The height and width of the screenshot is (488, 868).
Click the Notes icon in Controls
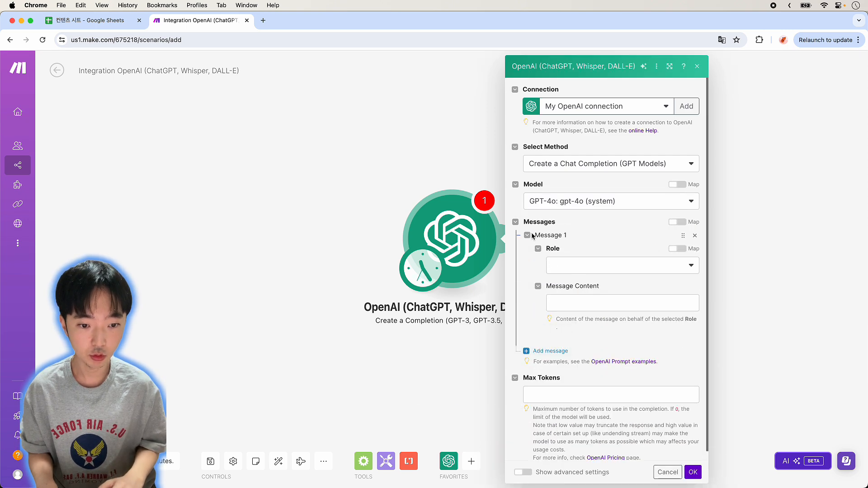click(x=255, y=461)
